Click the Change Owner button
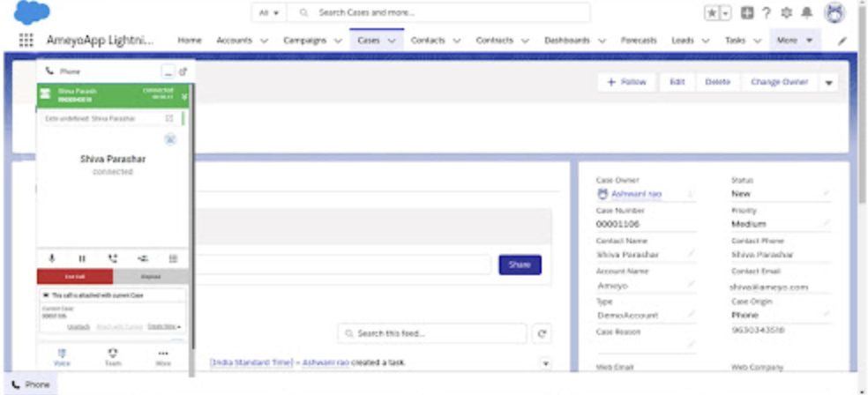 point(779,82)
